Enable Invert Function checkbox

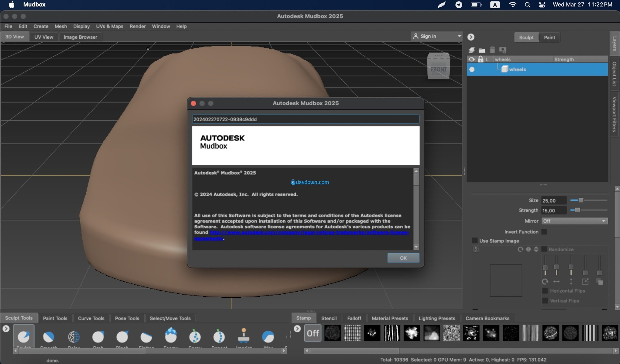click(x=544, y=232)
